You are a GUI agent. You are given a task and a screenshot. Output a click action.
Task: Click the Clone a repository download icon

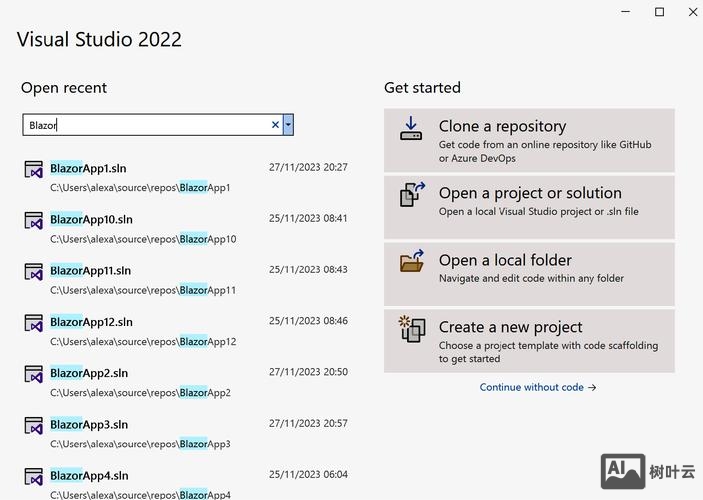[411, 129]
